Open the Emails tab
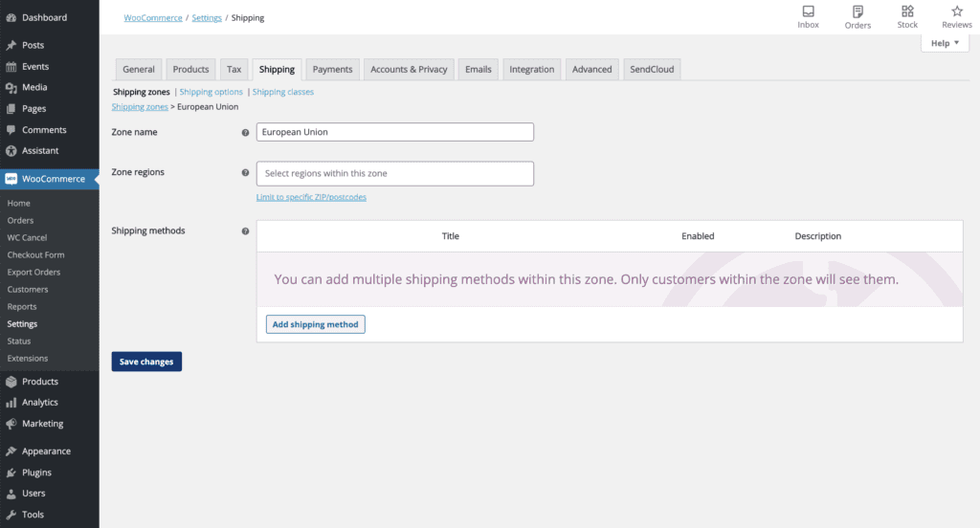This screenshot has height=528, width=980. 479,70
